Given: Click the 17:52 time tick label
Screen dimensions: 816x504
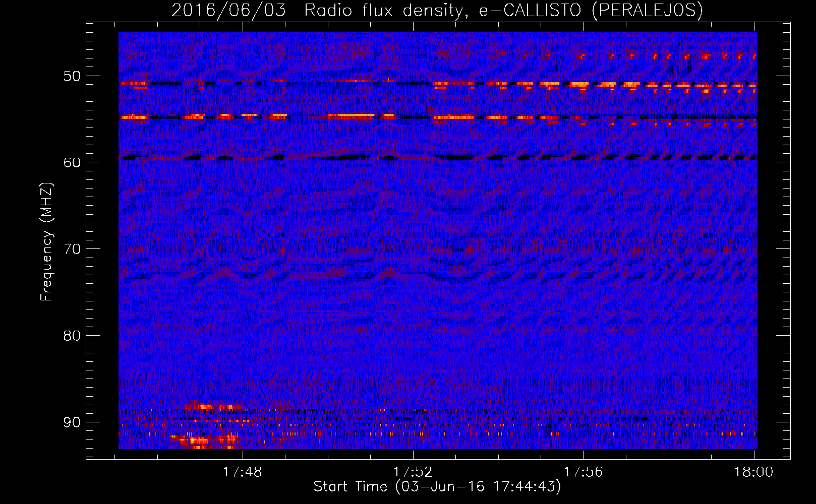Looking at the screenshot, I should point(413,472).
